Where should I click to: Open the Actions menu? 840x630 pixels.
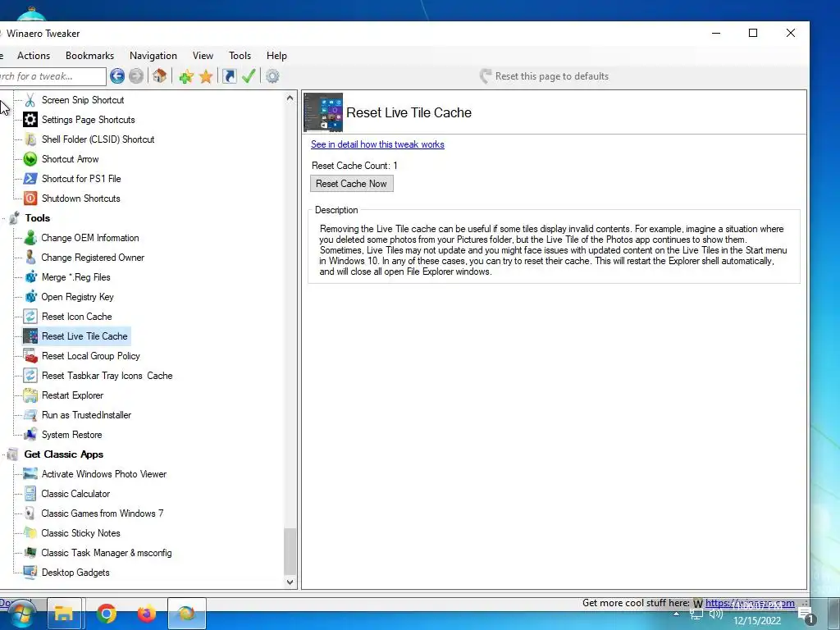tap(33, 56)
